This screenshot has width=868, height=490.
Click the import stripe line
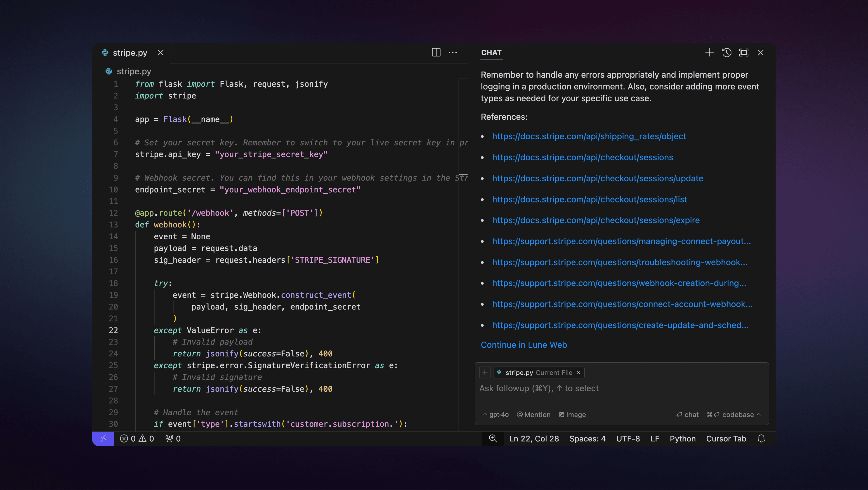point(165,96)
